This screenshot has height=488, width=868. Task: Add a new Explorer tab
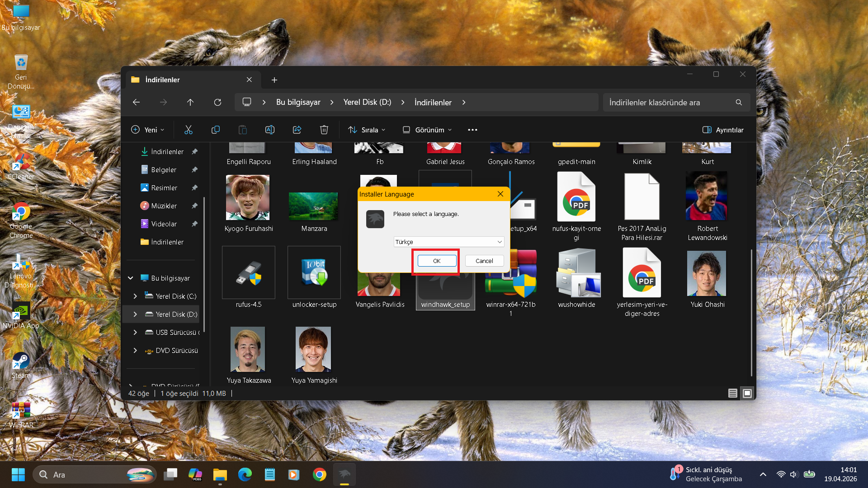(x=274, y=80)
